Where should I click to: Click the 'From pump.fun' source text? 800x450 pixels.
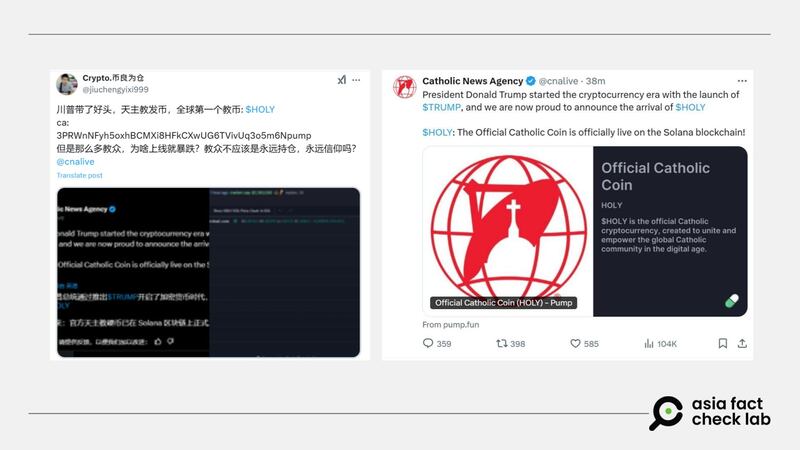451,324
